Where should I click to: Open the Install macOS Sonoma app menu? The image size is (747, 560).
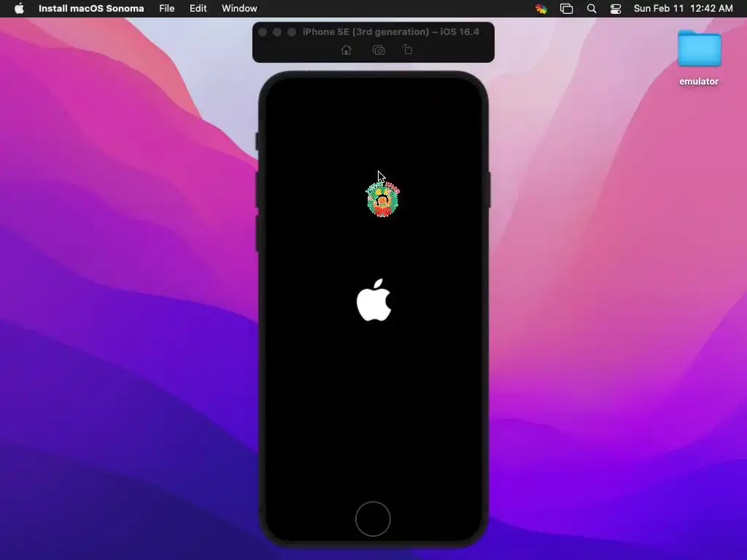click(91, 8)
